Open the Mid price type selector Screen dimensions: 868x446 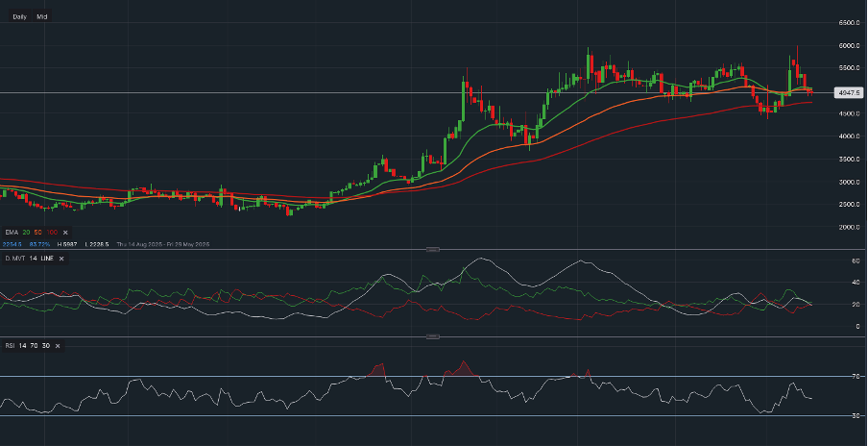(x=42, y=16)
